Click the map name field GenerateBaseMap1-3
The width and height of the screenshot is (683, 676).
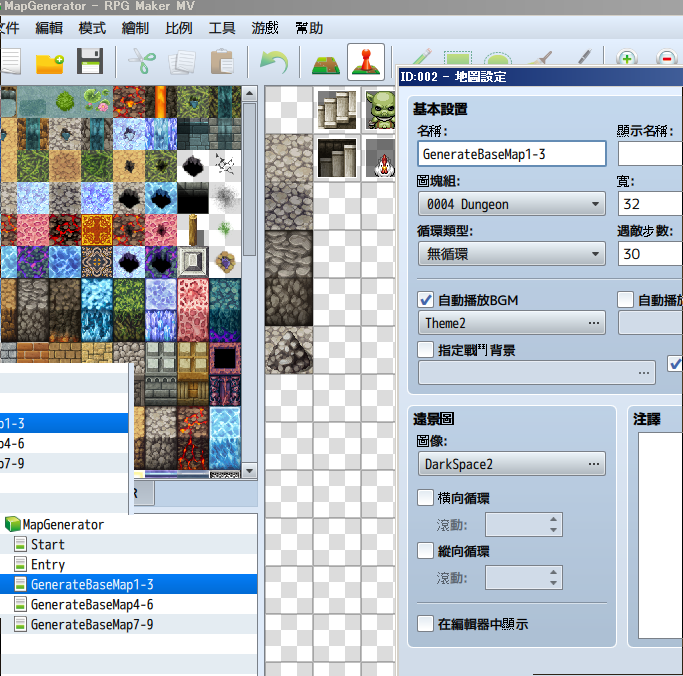(x=511, y=153)
